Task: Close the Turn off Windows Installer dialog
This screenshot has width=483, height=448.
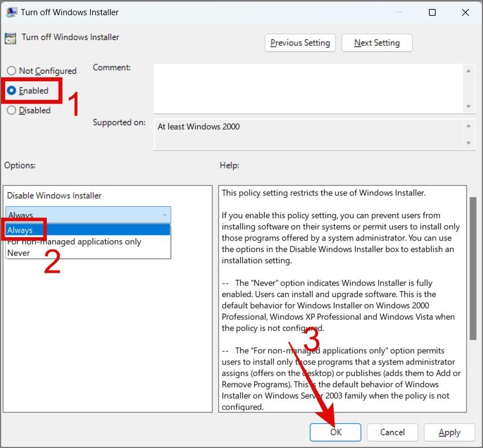Action: (466, 12)
